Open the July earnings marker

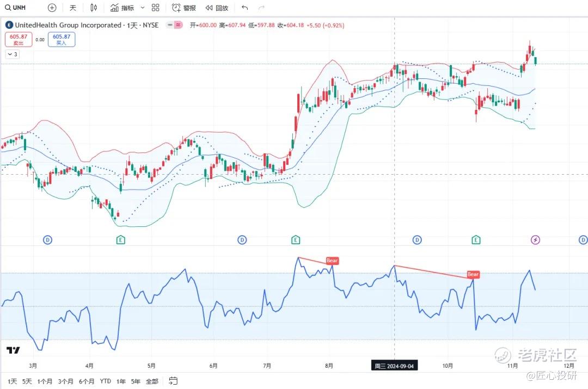[296, 240]
